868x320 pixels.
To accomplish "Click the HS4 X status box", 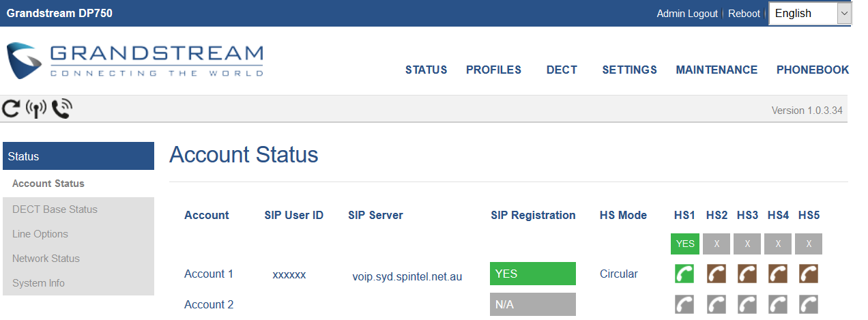I will pos(778,244).
